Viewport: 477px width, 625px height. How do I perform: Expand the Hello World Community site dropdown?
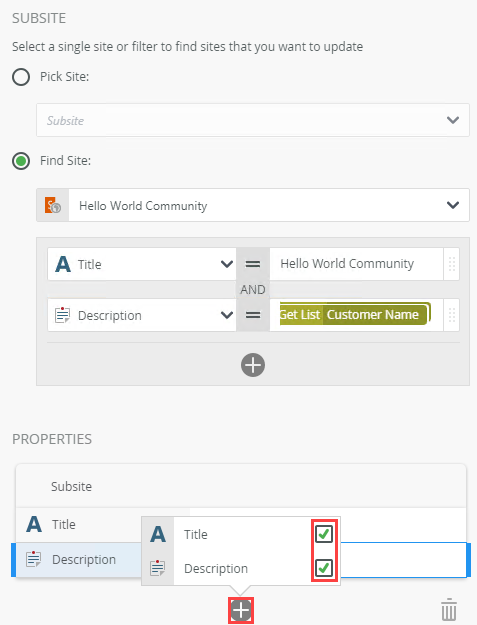point(453,205)
